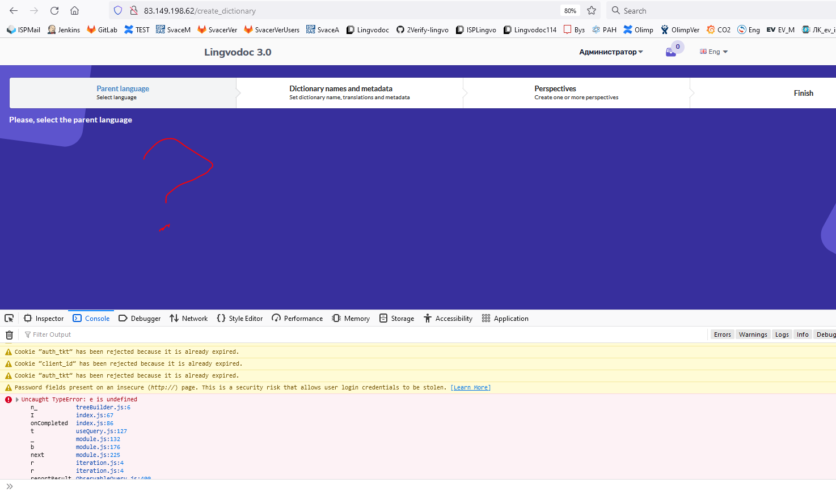Reload the page with the refresh icon
Viewport: 836px width, 504px height.
pos(54,11)
